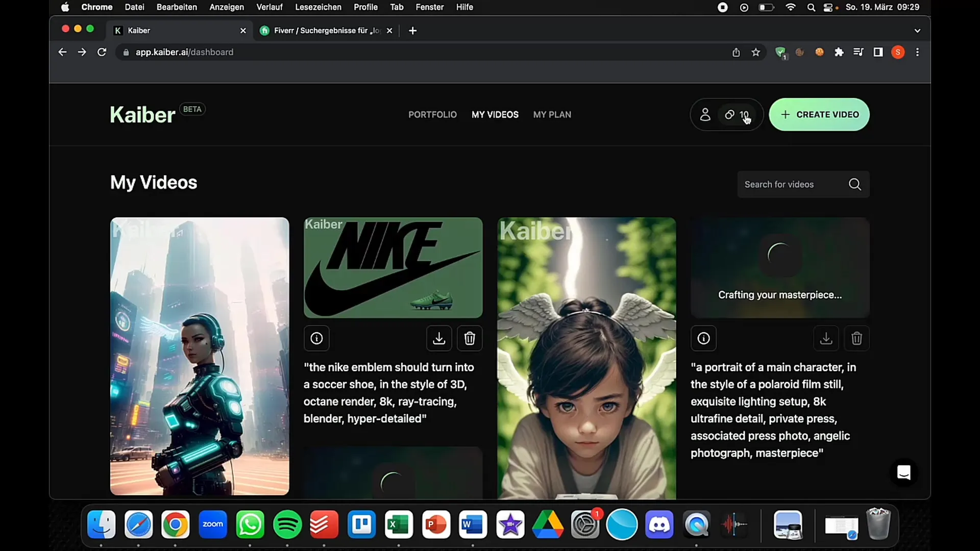Click the download icon on loading video

(x=826, y=338)
